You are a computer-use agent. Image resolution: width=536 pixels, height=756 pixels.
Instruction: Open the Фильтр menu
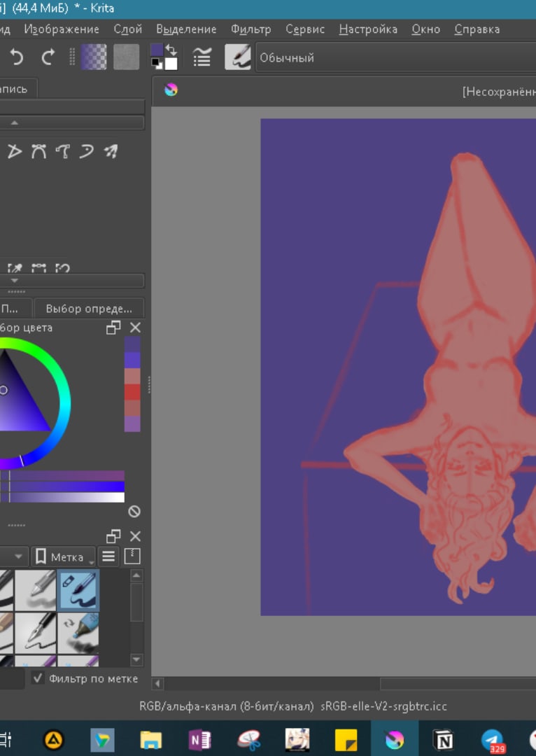point(251,29)
